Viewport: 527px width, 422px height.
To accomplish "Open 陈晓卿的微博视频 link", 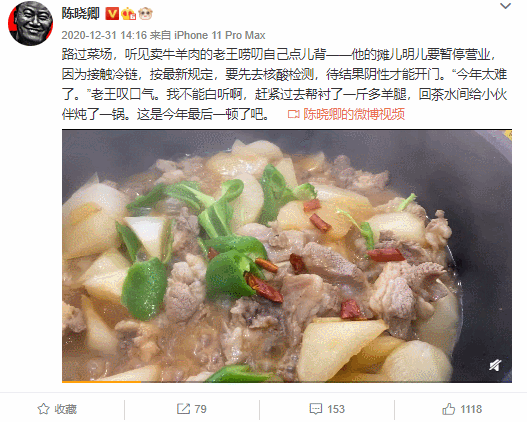I will click(x=354, y=114).
